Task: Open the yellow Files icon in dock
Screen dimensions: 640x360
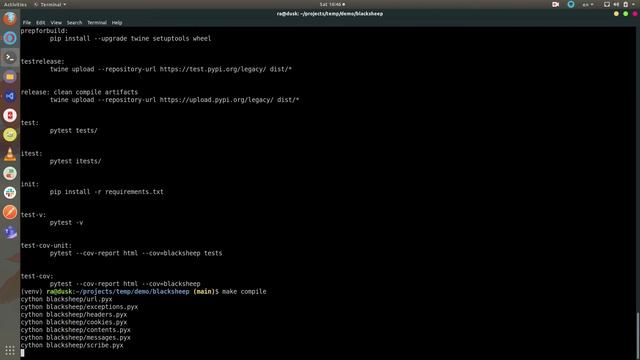Action: click(10, 77)
